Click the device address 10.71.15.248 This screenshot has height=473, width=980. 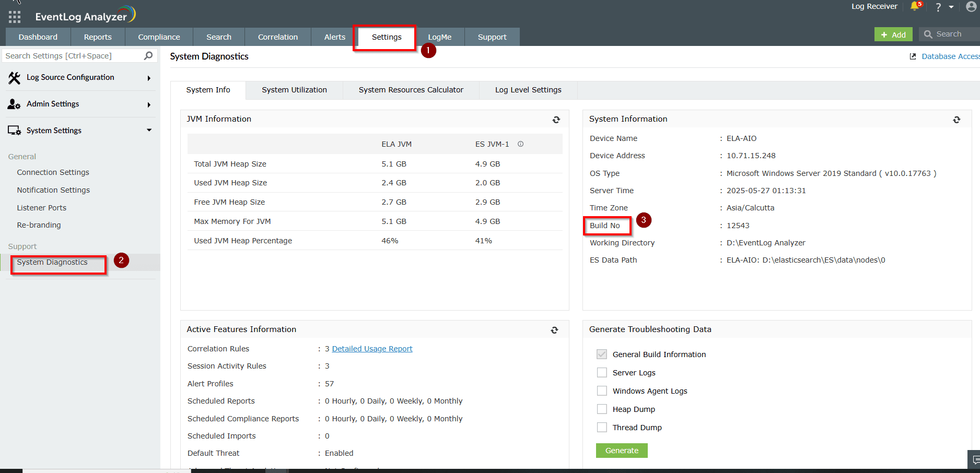pos(751,156)
